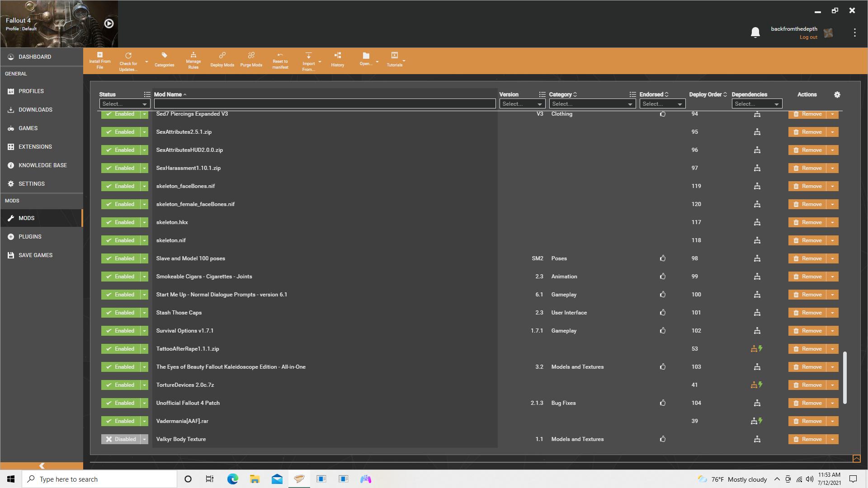Click Log out link

pos(808,38)
